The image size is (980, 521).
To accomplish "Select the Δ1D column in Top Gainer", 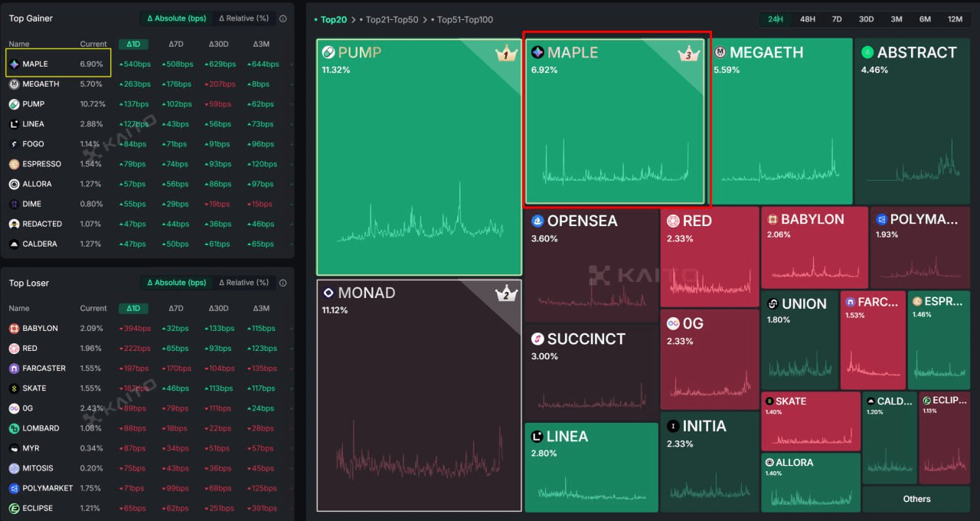I will (x=133, y=44).
